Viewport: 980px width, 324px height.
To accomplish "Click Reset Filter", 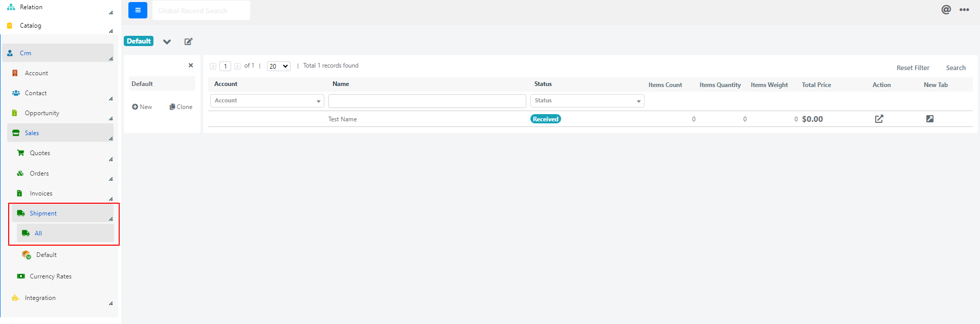I will click(x=912, y=68).
